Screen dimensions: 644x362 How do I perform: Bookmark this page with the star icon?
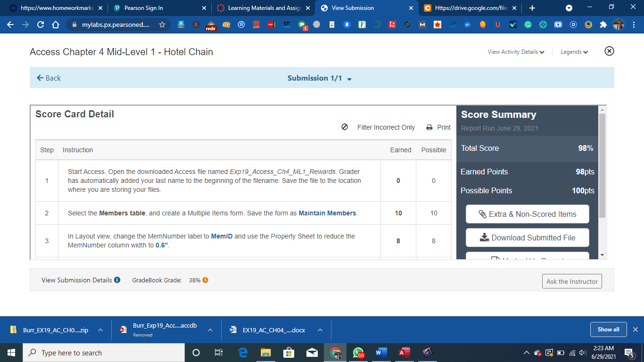pyautogui.click(x=162, y=25)
